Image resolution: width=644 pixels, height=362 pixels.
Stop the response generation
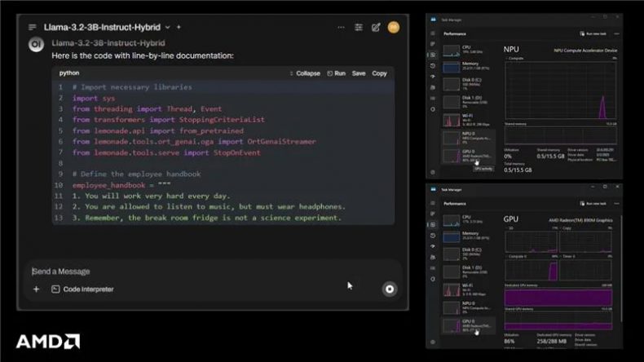(x=390, y=289)
